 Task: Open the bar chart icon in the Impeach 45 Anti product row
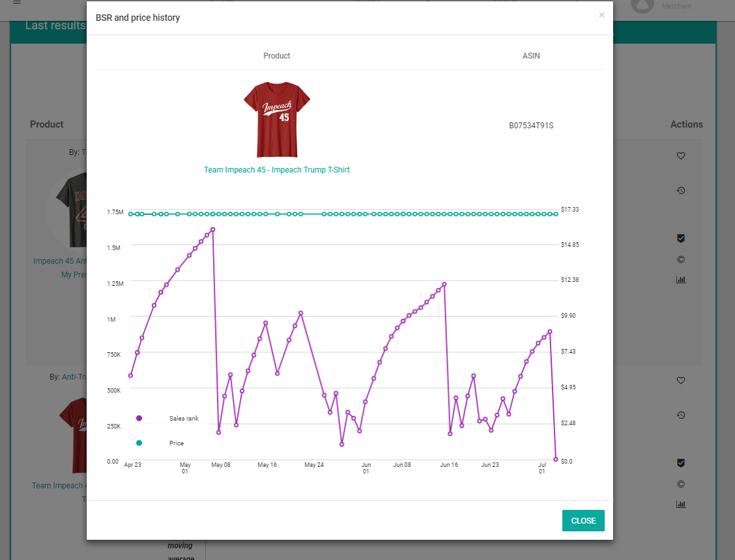pyautogui.click(x=681, y=280)
